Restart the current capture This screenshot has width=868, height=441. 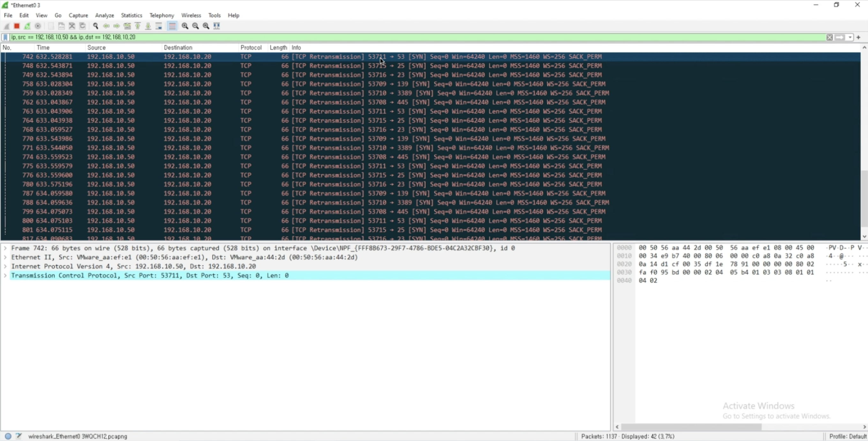coord(27,26)
